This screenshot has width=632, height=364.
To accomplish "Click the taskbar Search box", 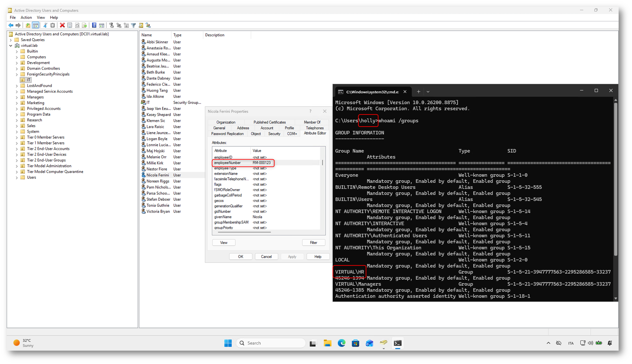I will click(x=271, y=343).
